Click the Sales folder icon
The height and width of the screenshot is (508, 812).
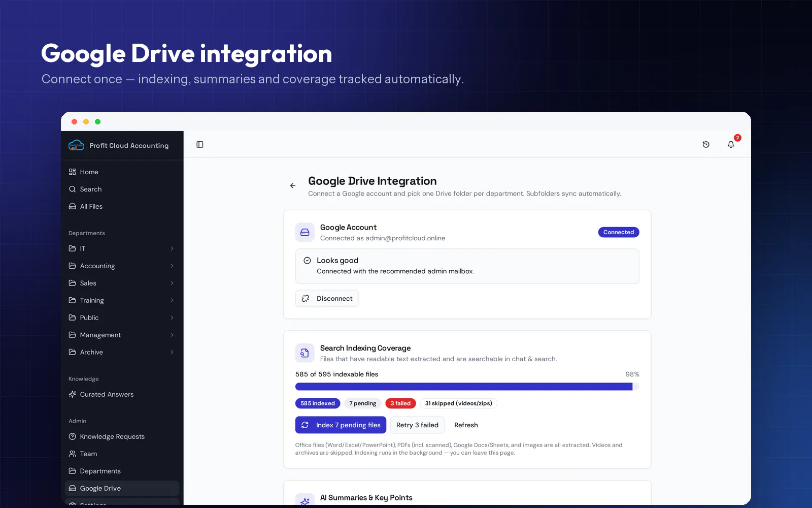73,283
